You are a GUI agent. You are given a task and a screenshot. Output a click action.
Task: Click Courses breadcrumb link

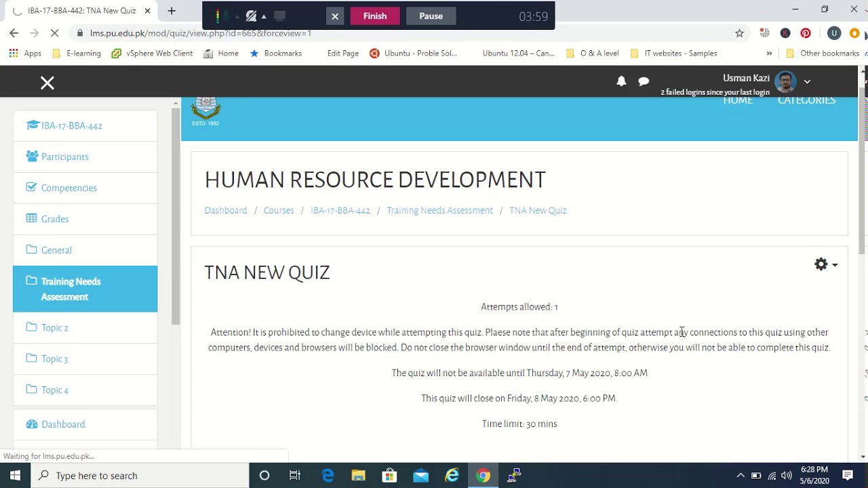point(279,210)
